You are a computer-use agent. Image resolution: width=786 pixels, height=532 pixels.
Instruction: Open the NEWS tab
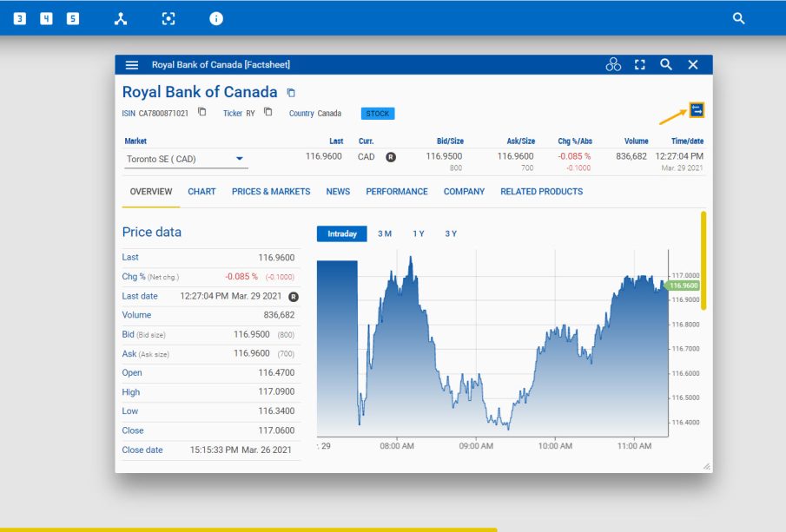[x=338, y=191]
